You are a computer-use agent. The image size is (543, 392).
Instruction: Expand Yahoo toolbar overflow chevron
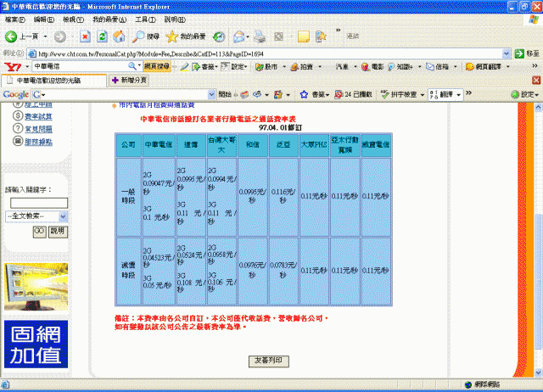coord(535,66)
